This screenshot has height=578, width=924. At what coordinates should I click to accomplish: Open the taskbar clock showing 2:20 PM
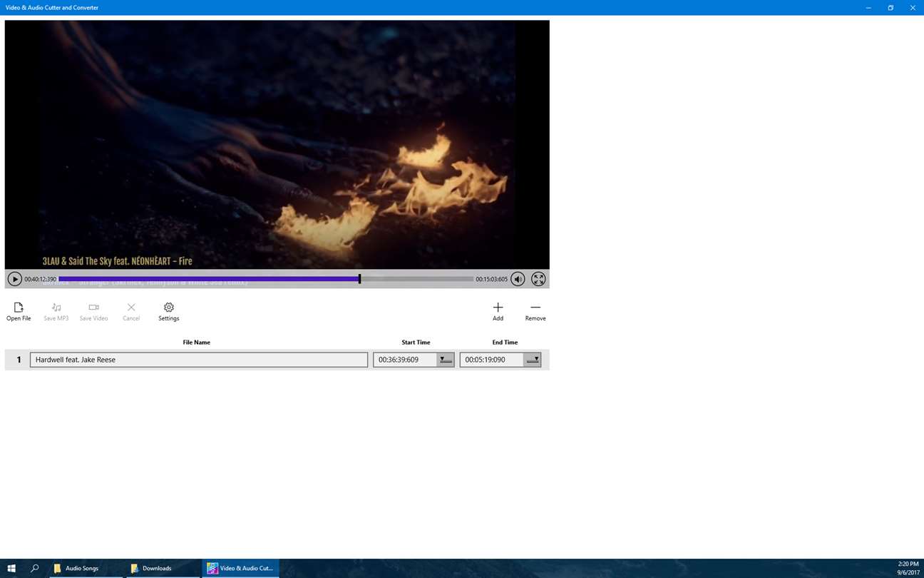pyautogui.click(x=908, y=569)
